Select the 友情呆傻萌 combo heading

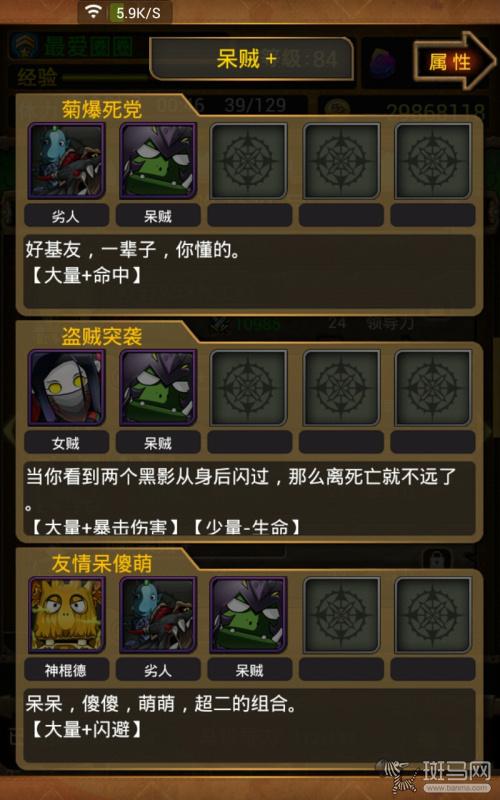pyautogui.click(x=102, y=564)
